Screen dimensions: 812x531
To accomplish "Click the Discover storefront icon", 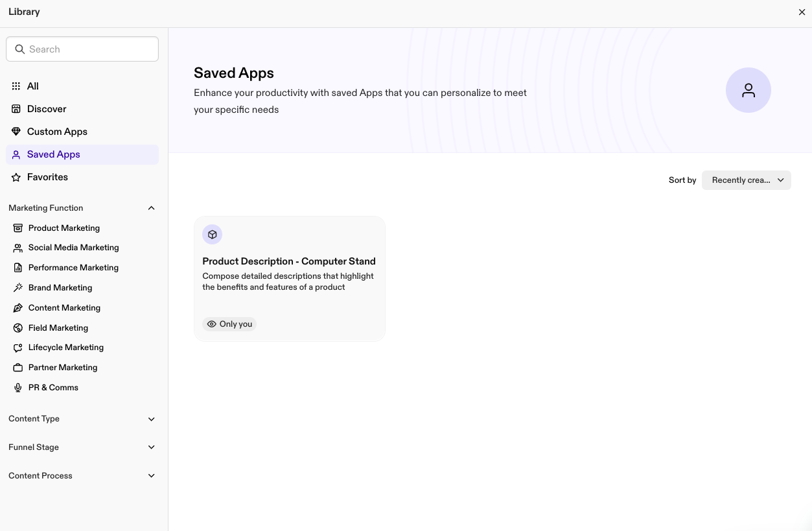I will point(16,109).
